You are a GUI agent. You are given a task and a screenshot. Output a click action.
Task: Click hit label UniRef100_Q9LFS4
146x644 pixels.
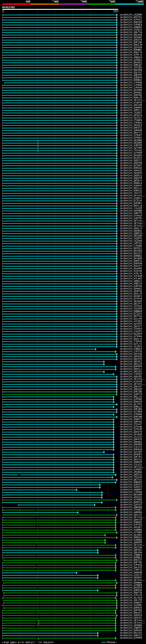click(131, 32)
